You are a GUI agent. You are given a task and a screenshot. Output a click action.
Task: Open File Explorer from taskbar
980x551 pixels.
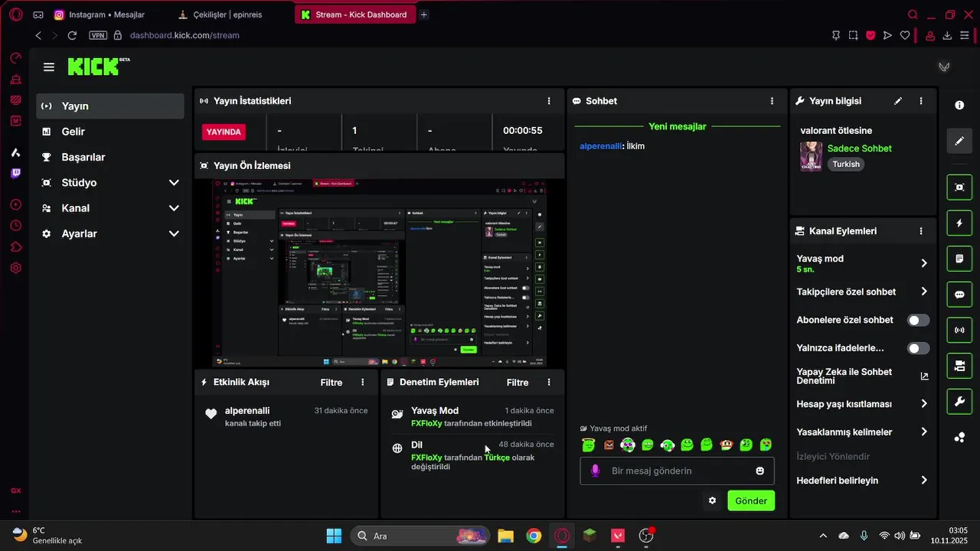505,536
